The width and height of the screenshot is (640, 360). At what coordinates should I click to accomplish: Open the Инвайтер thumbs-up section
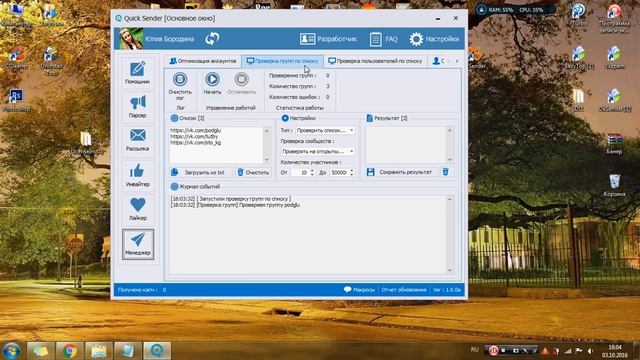click(138, 175)
